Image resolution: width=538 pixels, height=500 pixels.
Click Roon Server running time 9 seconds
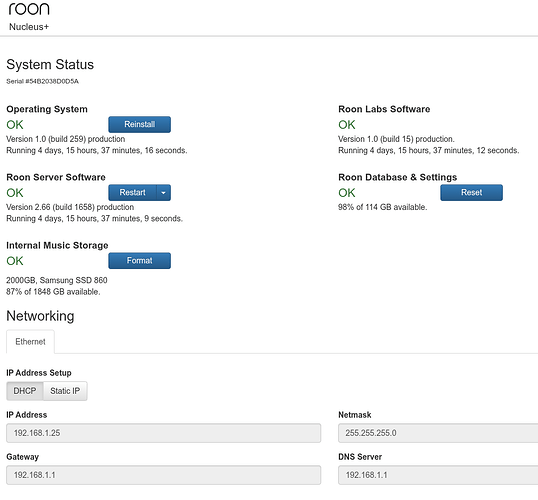point(95,219)
